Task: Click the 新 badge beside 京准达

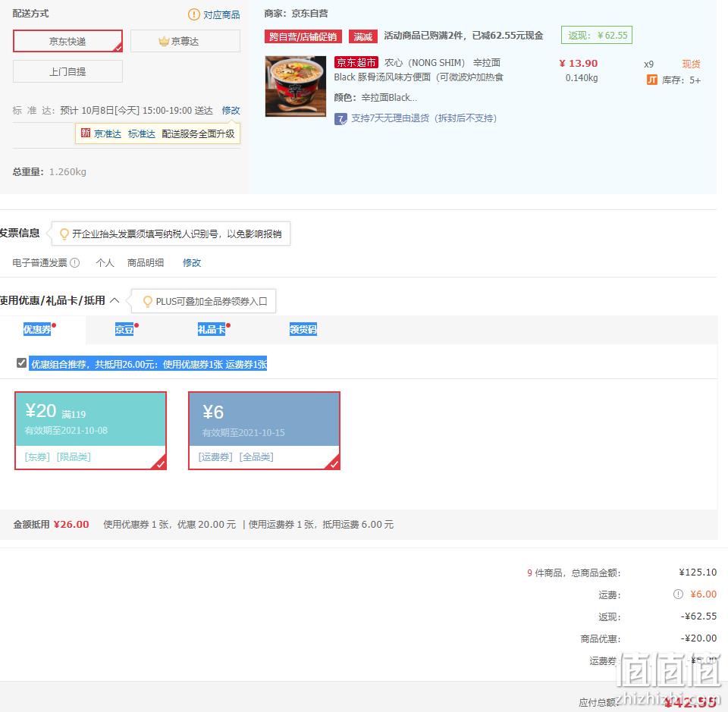Action: pos(86,133)
